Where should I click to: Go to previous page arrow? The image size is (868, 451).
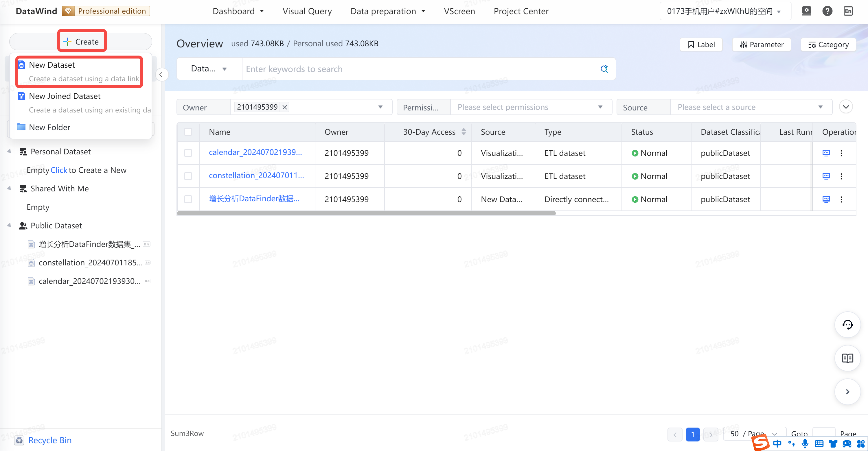point(675,434)
